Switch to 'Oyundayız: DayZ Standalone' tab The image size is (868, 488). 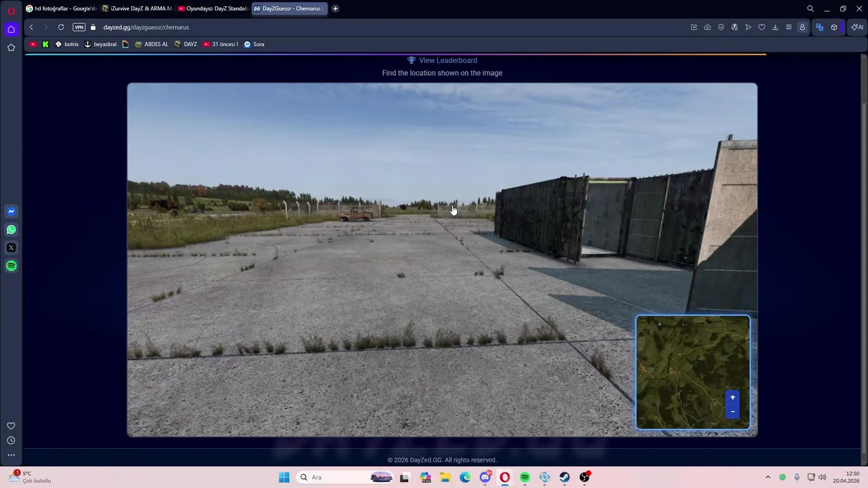(213, 9)
